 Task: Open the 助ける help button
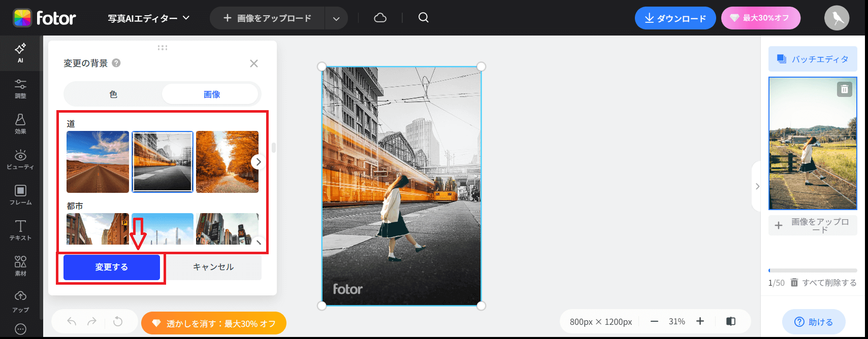coord(814,322)
